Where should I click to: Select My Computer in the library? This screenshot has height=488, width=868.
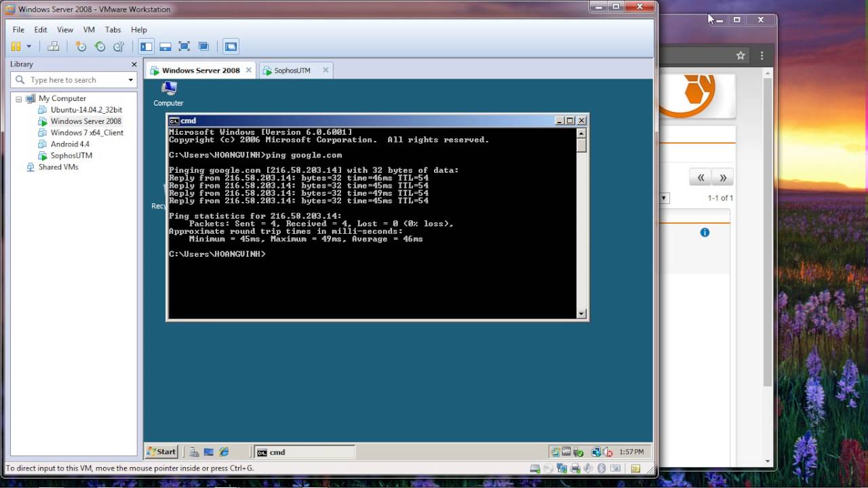pyautogui.click(x=62, y=98)
